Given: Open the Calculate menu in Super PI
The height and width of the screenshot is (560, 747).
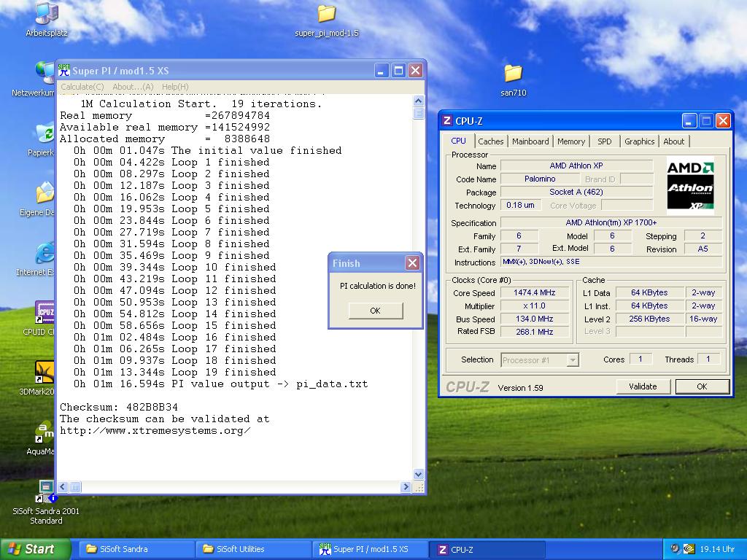Looking at the screenshot, I should (x=82, y=87).
